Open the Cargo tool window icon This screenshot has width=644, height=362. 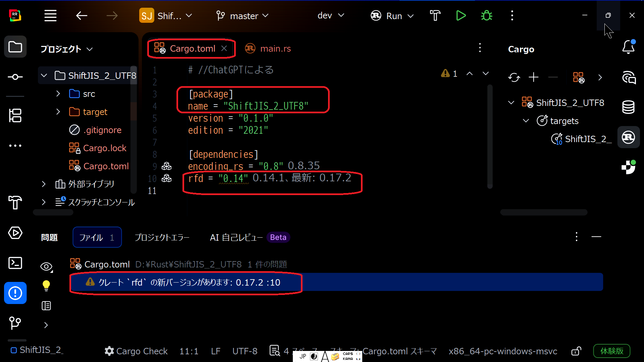pos(628,137)
